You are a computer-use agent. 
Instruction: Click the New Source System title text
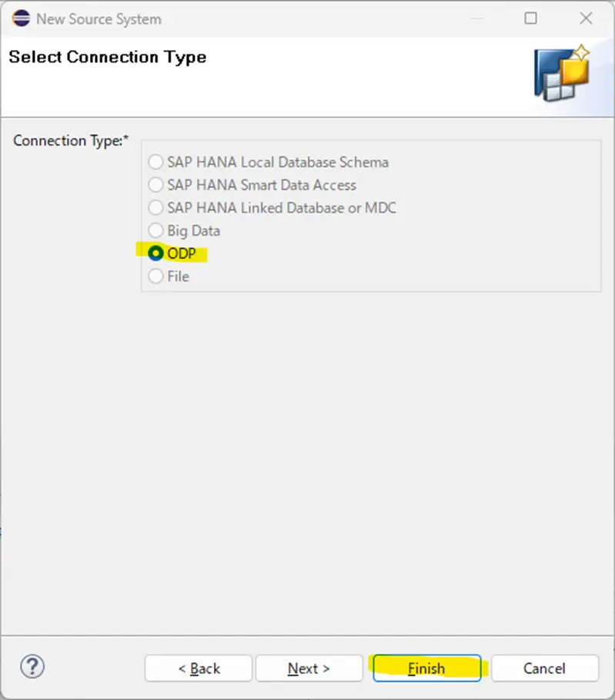click(99, 19)
